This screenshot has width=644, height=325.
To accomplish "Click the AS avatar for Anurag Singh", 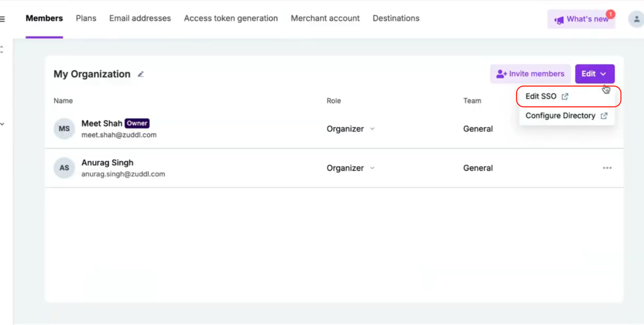I will 64,168.
